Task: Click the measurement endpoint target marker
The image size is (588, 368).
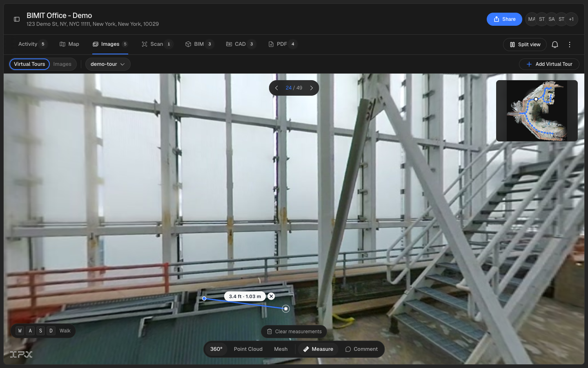Action: coord(286,309)
